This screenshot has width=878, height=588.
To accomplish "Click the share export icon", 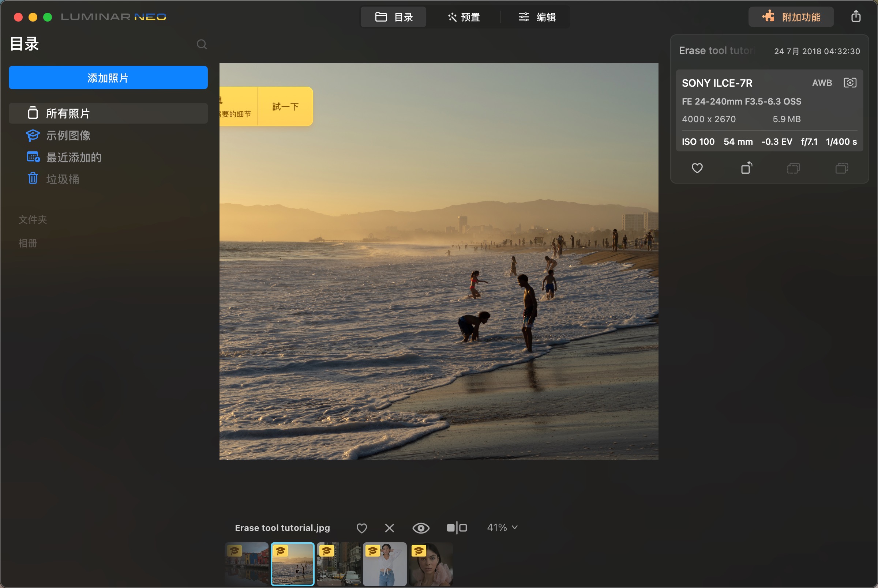I will click(x=855, y=16).
